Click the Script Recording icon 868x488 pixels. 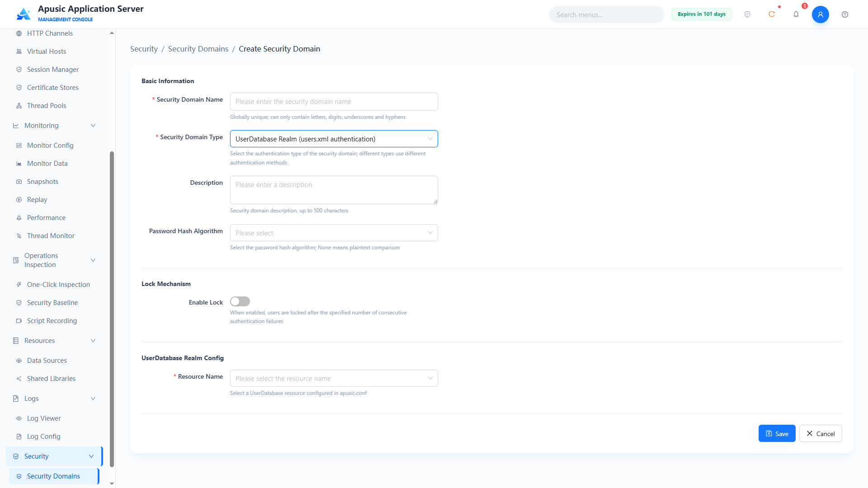click(x=19, y=321)
